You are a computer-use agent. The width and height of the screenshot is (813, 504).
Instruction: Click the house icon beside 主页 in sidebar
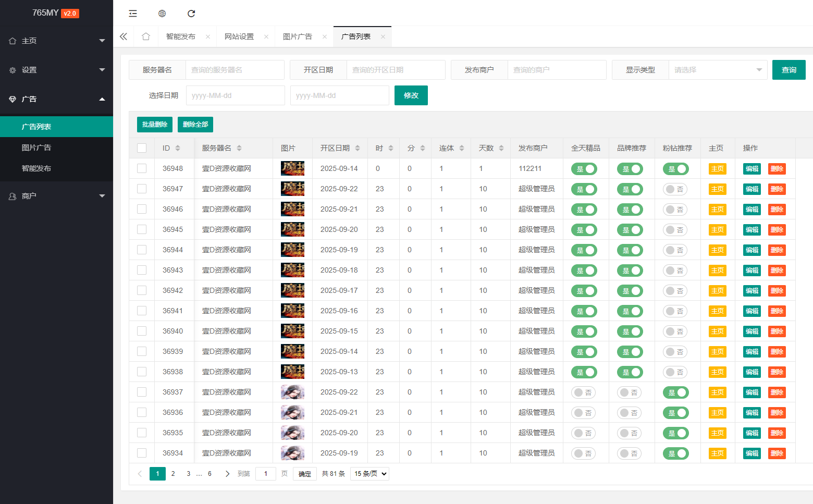click(x=11, y=40)
